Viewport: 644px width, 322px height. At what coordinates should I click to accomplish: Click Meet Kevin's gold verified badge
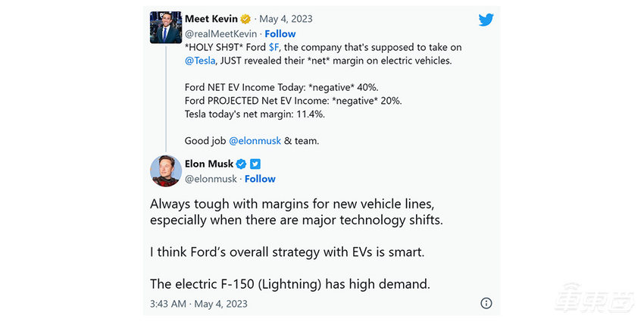point(245,18)
